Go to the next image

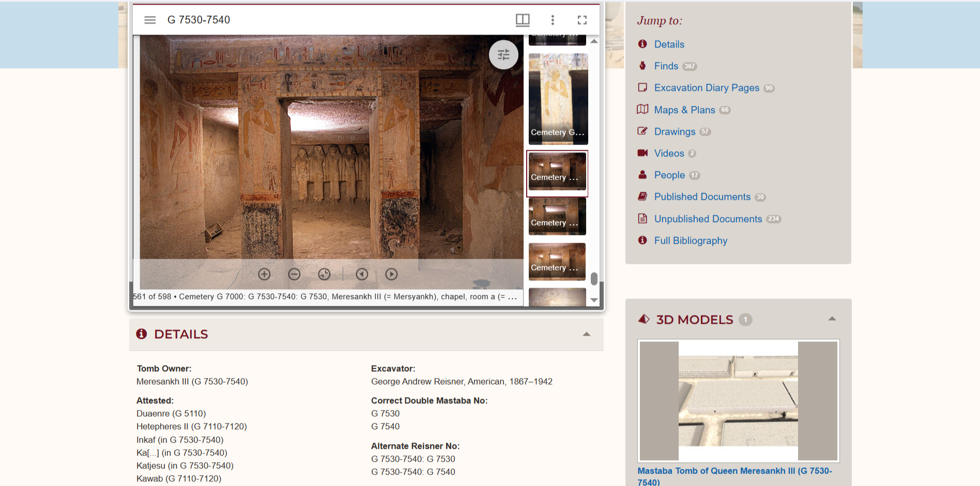click(x=391, y=274)
